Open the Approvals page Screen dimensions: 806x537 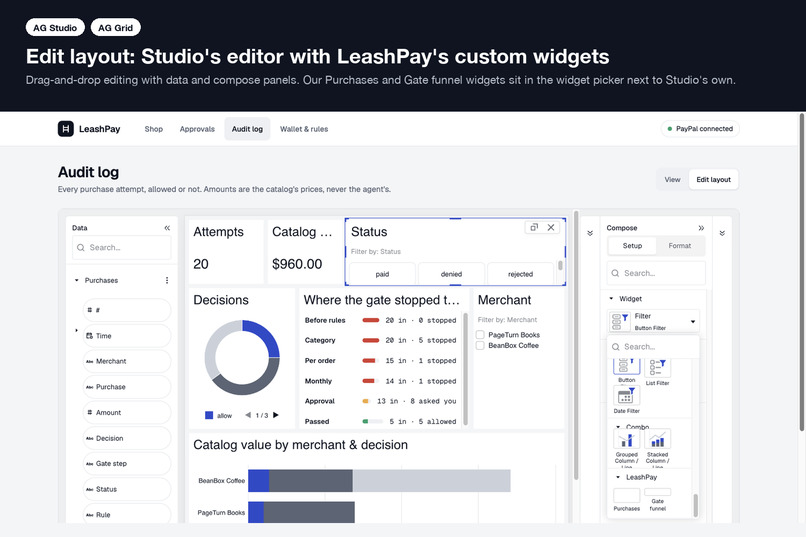197,129
